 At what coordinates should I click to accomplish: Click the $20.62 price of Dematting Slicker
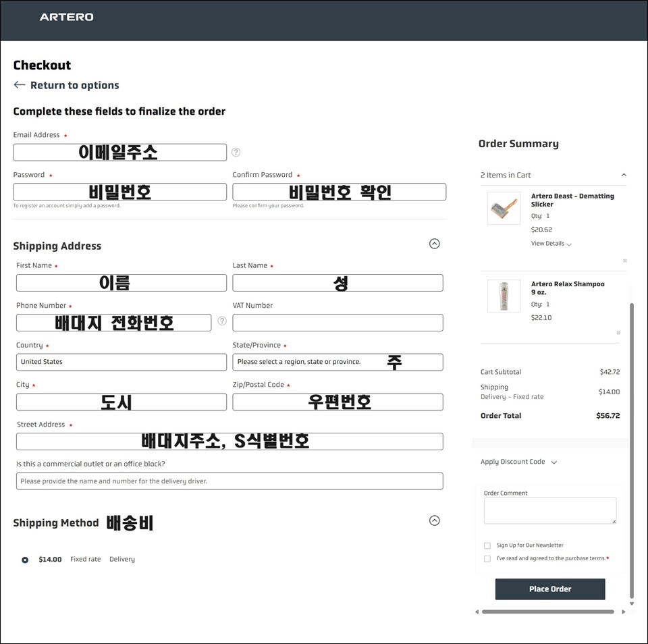(541, 230)
